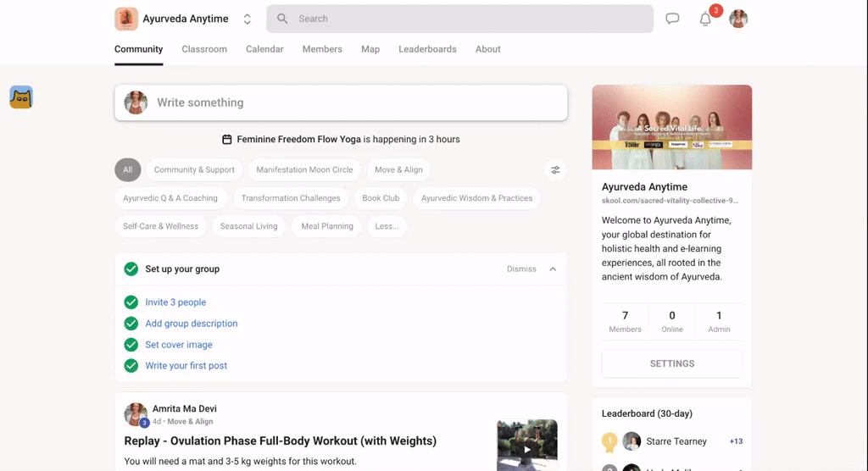This screenshot has width=868, height=471.
Task: Open Starre Tearney's leaderboard name
Action: (x=676, y=441)
